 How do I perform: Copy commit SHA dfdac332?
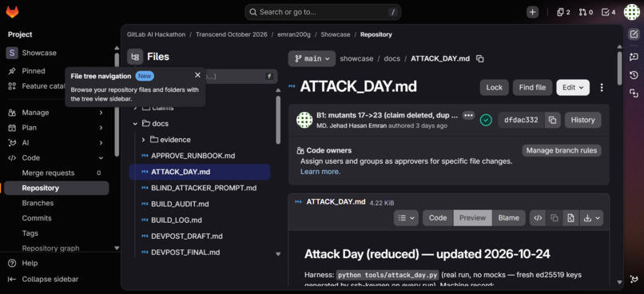click(x=552, y=120)
